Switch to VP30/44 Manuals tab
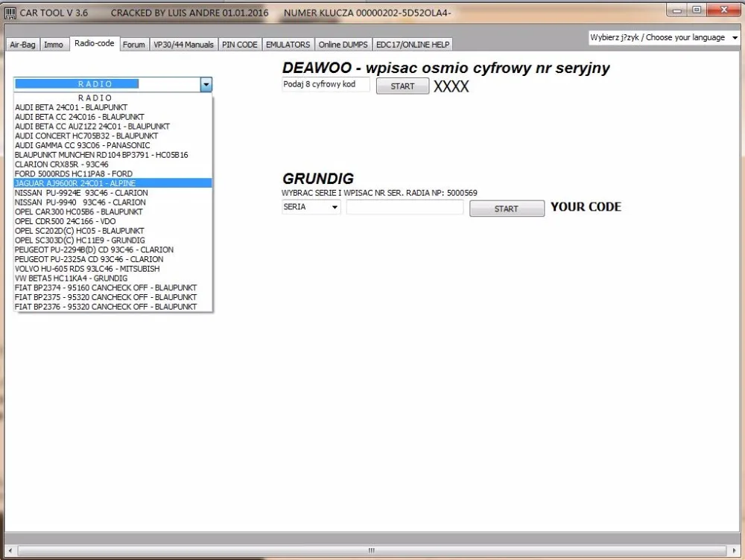 pos(183,45)
